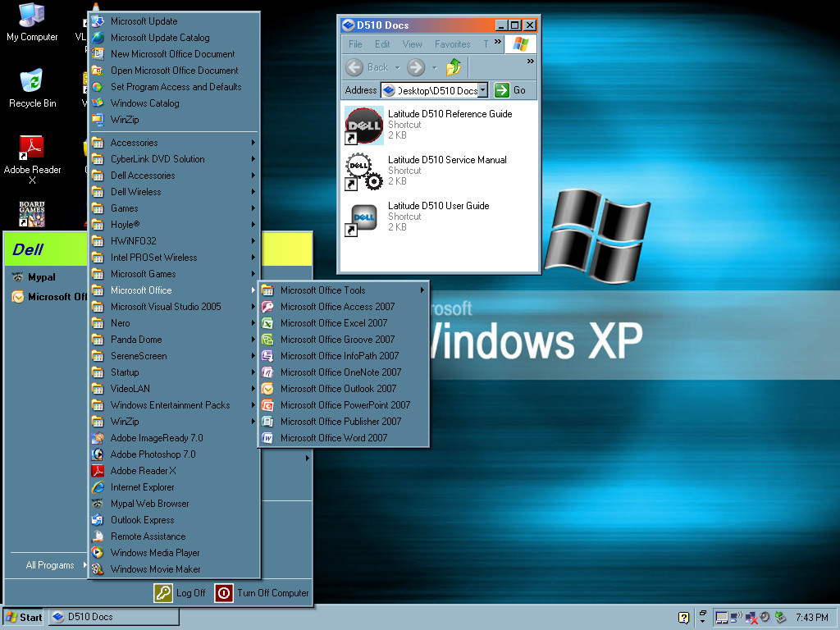Click Open Microsoft Office Document
This screenshot has width=840, height=630.
(174, 71)
